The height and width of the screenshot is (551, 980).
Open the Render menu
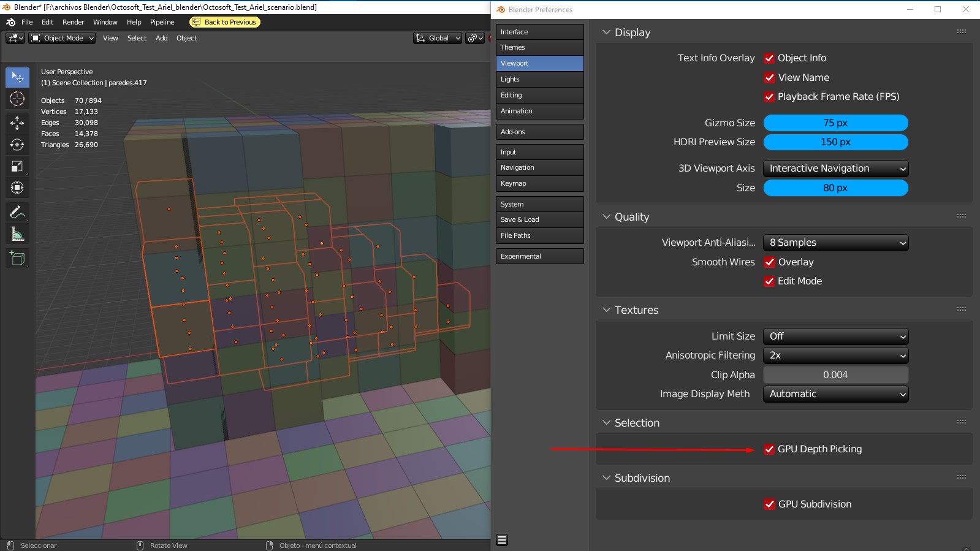[73, 22]
